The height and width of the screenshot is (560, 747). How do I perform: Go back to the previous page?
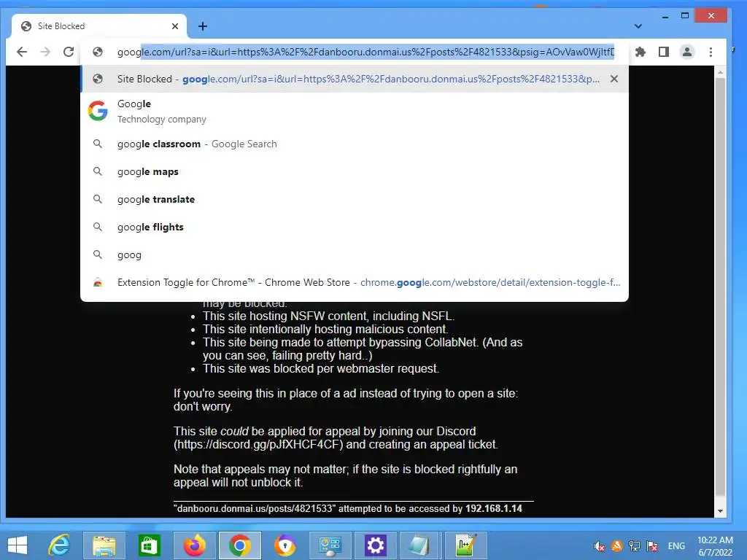(22, 52)
